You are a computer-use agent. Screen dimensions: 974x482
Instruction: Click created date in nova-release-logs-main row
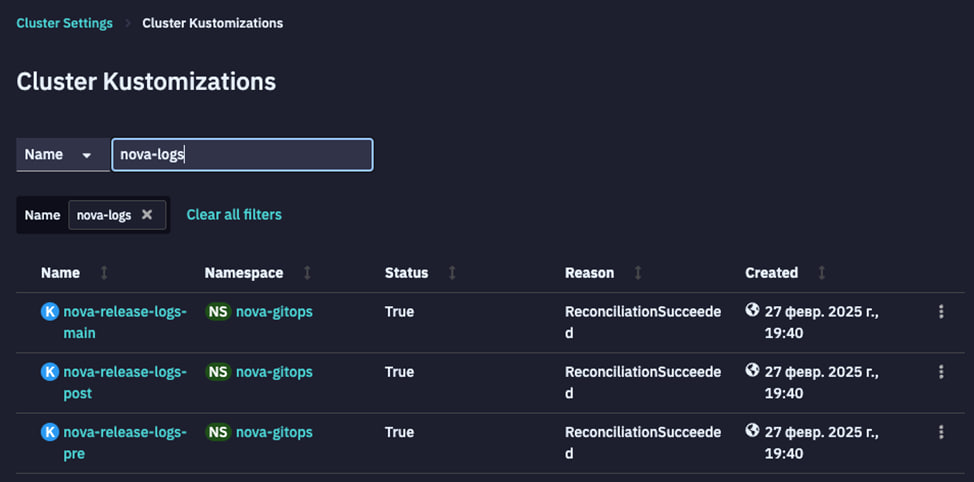click(822, 322)
